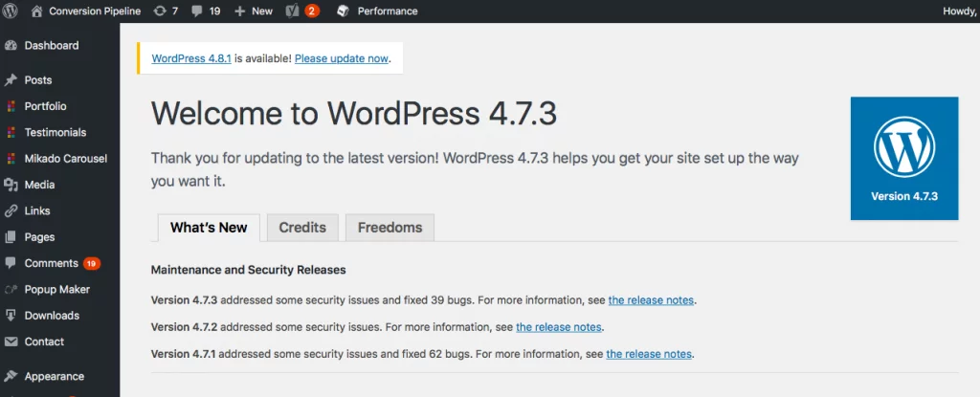Click Performance text in admin bar
Screen dimensions: 980x397
[388, 11]
